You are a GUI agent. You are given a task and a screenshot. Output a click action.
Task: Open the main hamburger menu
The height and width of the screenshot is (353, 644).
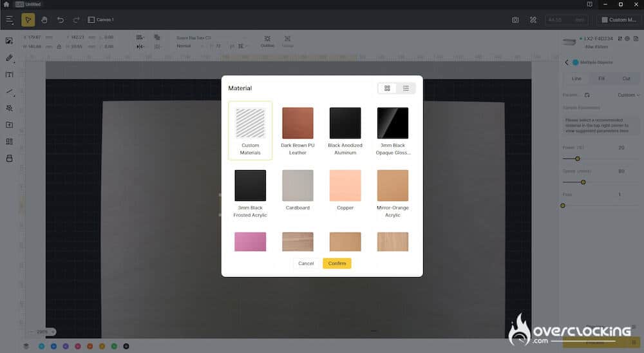pos(10,20)
